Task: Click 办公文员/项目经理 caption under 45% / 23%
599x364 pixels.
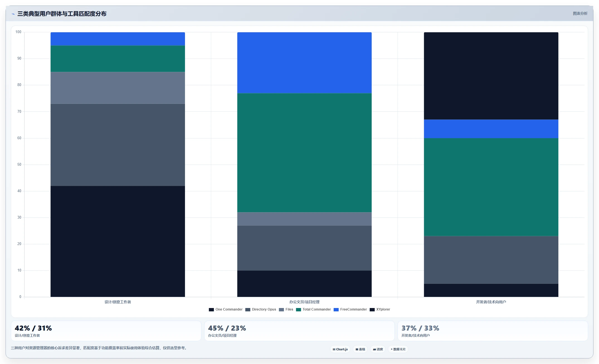Action: [x=222, y=336]
